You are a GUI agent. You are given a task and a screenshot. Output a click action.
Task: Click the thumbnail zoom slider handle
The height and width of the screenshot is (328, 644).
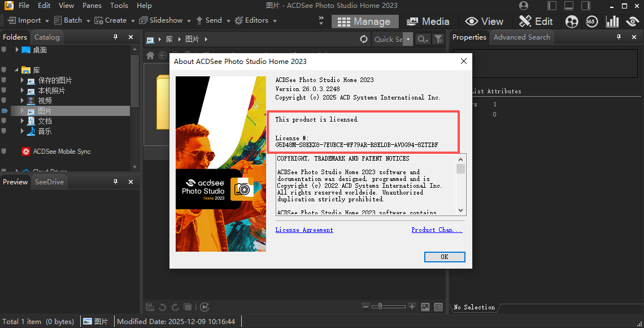(x=381, y=307)
